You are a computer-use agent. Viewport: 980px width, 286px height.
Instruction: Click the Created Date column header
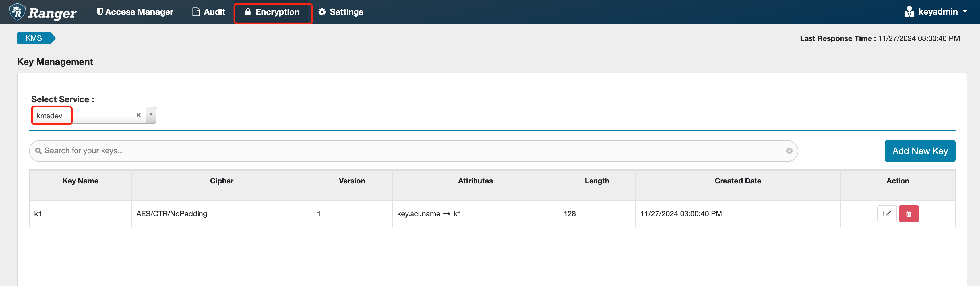pos(737,181)
